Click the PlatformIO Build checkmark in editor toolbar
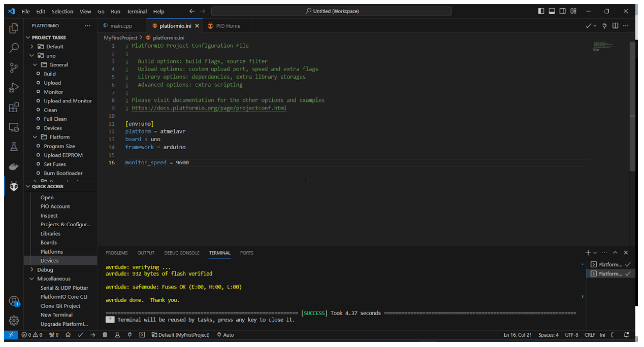Screen dimensions: 644x347 point(588,26)
